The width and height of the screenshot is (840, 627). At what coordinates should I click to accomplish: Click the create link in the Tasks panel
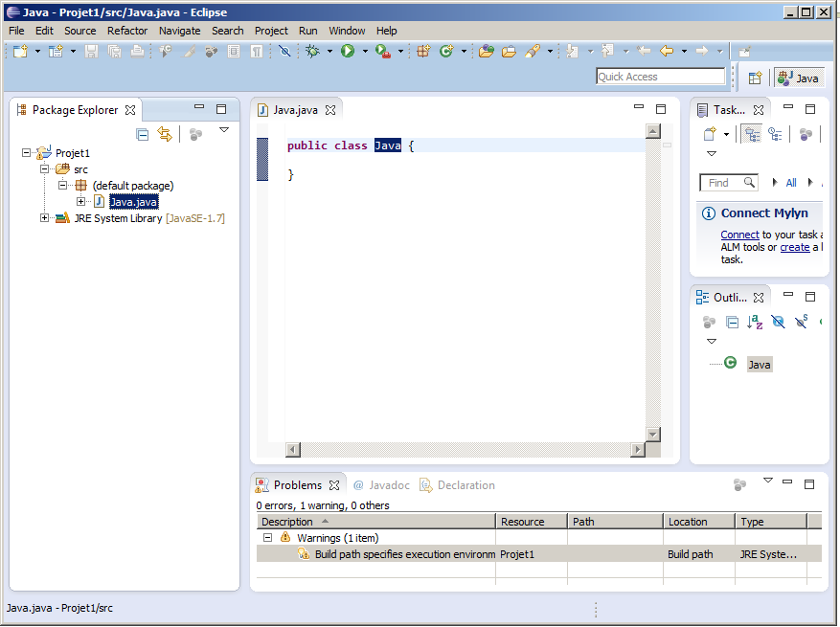[x=795, y=247]
